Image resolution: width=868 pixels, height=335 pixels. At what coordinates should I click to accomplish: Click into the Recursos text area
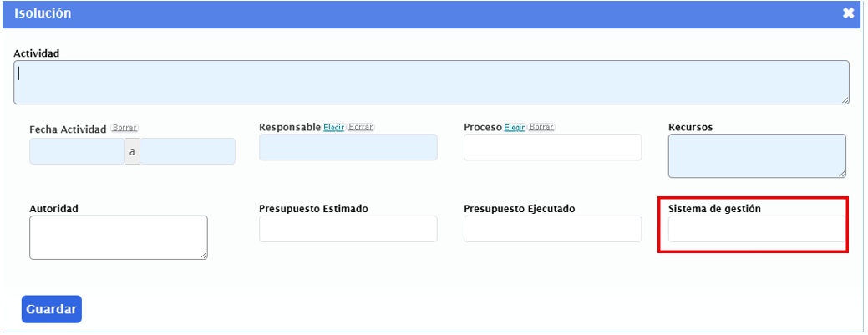[x=757, y=155]
